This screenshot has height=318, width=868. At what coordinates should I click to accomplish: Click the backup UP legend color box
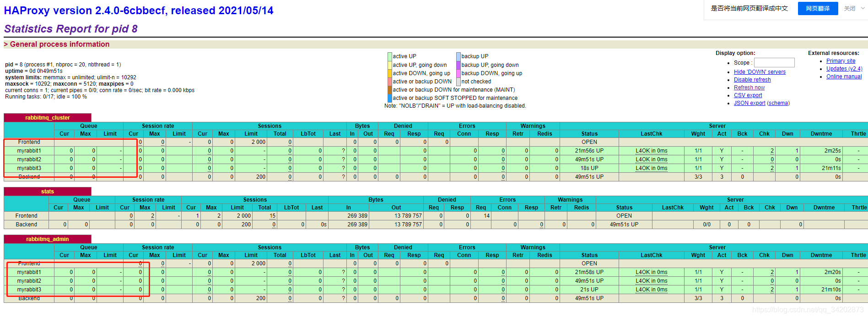(x=458, y=56)
